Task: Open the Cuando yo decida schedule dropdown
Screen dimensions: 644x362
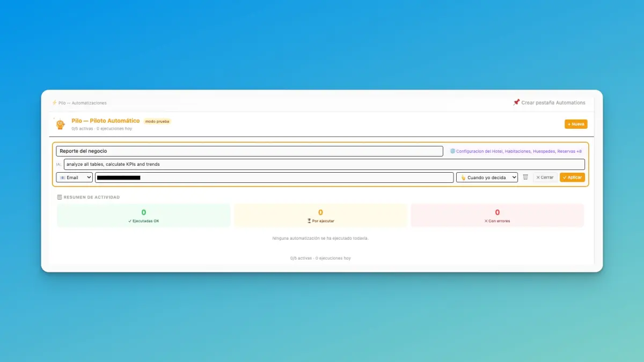Action: click(x=487, y=178)
